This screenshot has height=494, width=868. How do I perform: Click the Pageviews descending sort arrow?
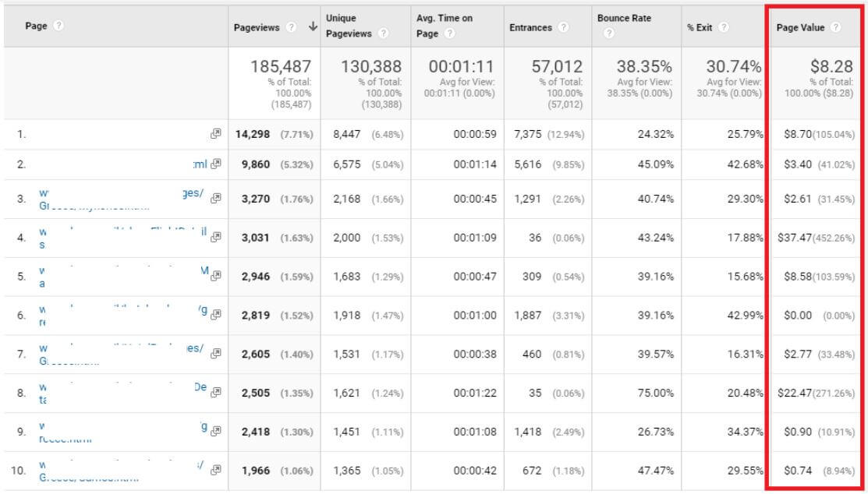[313, 27]
